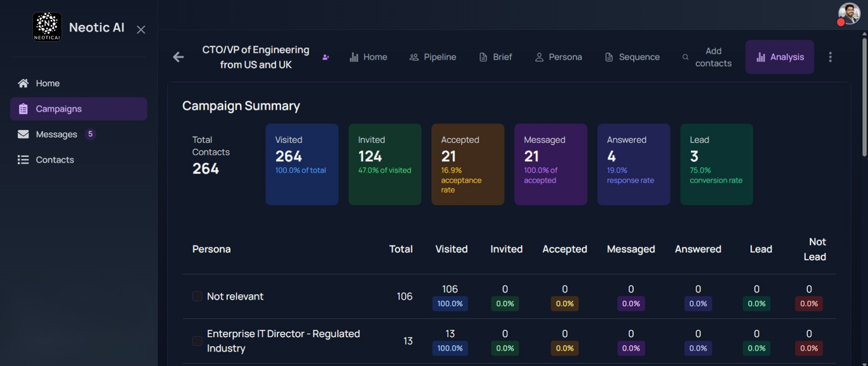Switch to the Pipeline tab
Image resolution: width=868 pixels, height=366 pixels.
click(x=433, y=57)
